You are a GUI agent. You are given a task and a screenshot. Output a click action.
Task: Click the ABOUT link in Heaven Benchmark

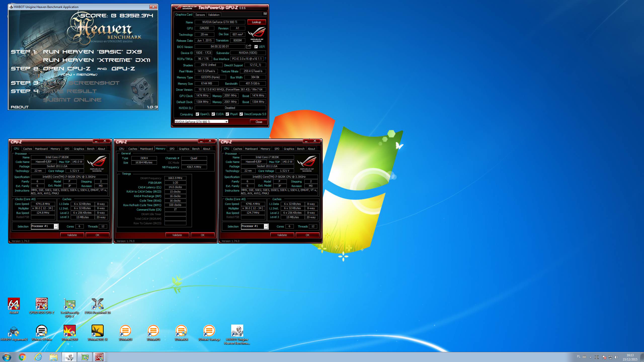[x=20, y=107]
